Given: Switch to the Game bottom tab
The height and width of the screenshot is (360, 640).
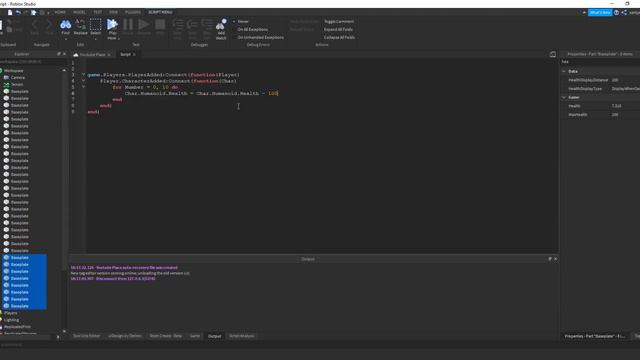Looking at the screenshot, I should coord(195,336).
